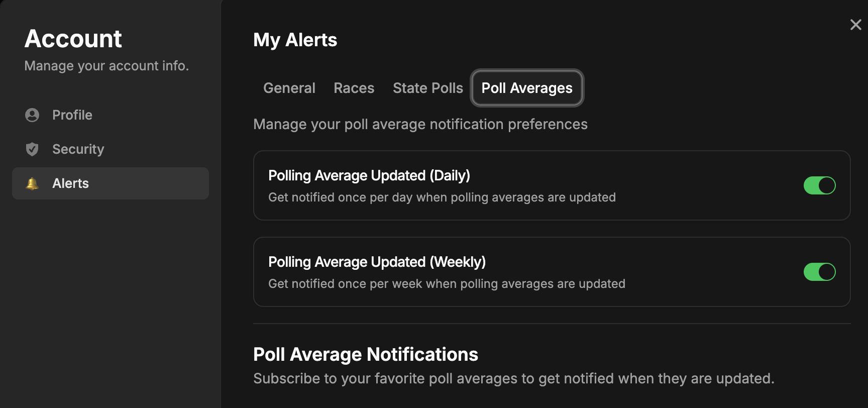The height and width of the screenshot is (408, 868).
Task: Go to the Security settings label
Action: click(78, 149)
